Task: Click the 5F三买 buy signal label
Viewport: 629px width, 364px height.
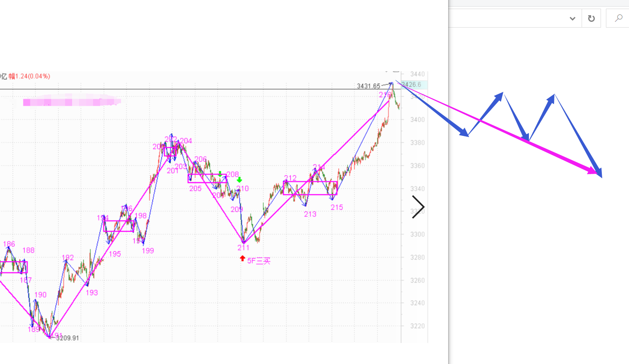Action: 259,261
